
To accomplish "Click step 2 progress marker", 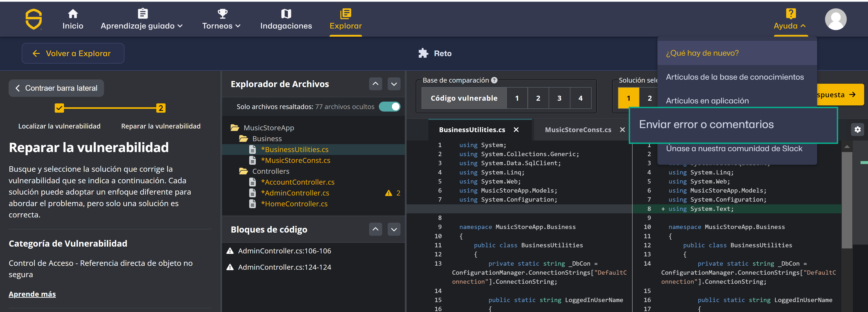I will (161, 108).
